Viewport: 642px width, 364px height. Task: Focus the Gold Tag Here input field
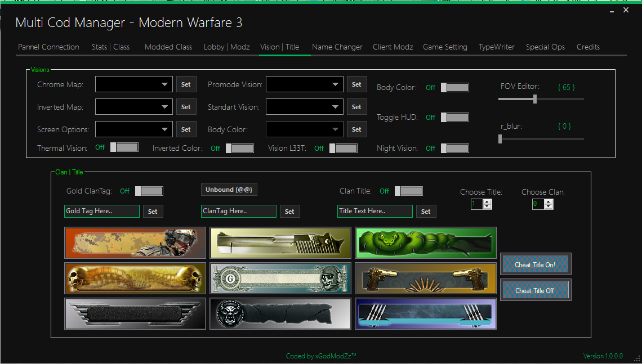coord(102,211)
